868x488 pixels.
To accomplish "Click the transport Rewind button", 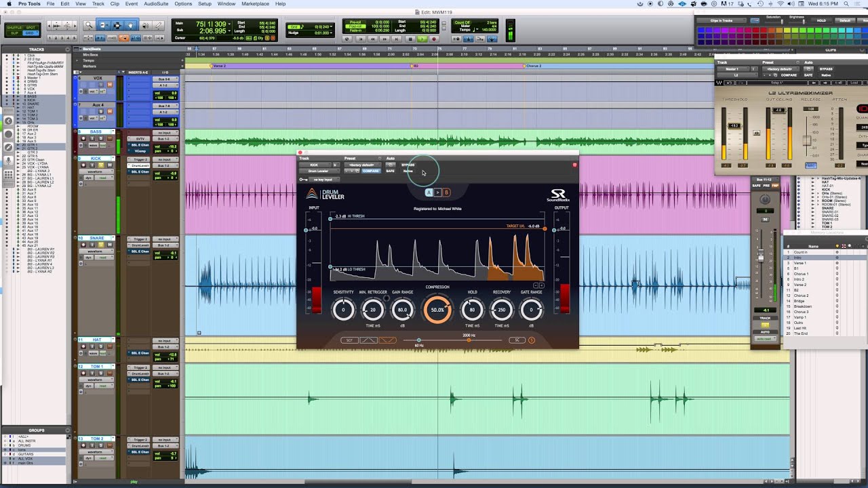I will click(373, 39).
